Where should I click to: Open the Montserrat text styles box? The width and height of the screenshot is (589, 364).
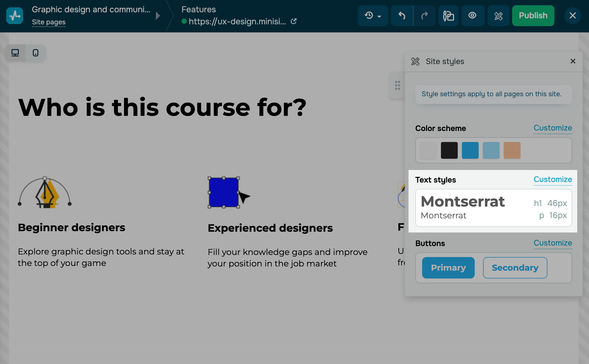tap(493, 208)
